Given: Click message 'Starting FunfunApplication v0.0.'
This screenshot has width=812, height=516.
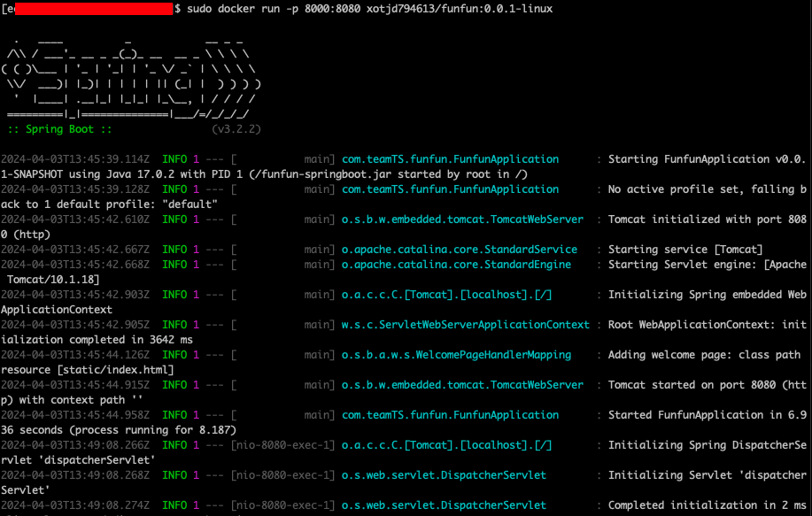Looking at the screenshot, I should click(708, 159).
